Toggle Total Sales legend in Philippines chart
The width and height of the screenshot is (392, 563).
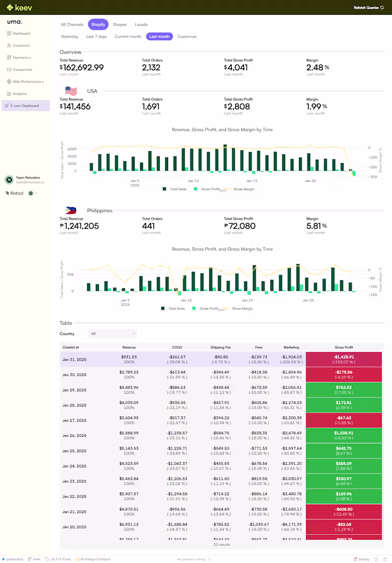pos(173,308)
